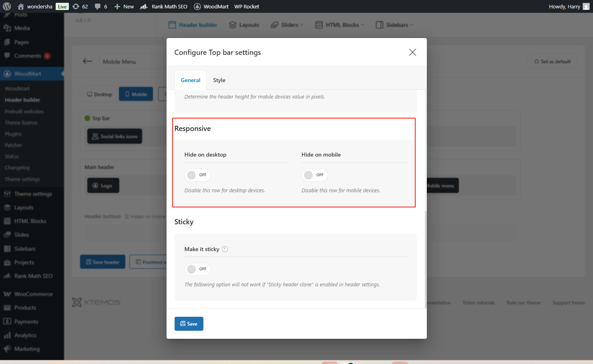Click Harry's user avatar in admin bar
The height and width of the screenshot is (364, 593).
click(586, 6)
